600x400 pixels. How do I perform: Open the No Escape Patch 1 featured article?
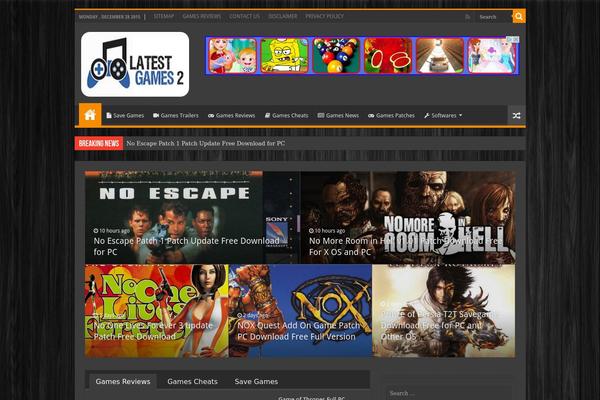click(x=192, y=217)
